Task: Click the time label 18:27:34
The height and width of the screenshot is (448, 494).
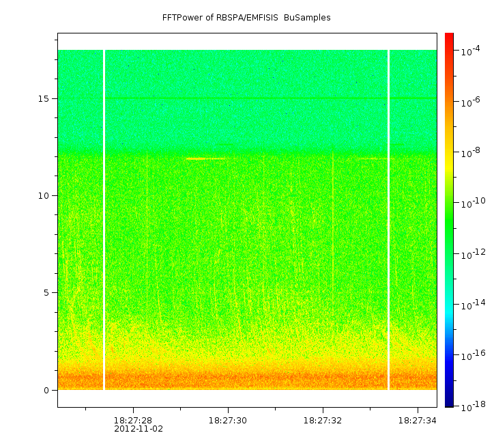Action: 418,421
